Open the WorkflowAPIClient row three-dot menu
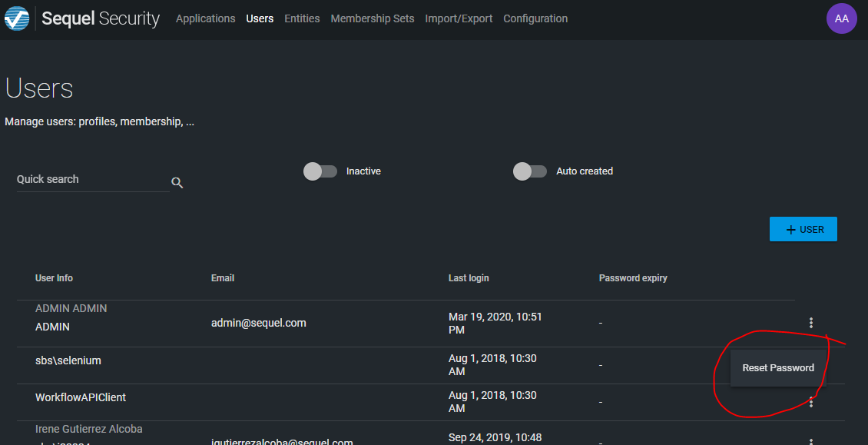 [x=811, y=402]
